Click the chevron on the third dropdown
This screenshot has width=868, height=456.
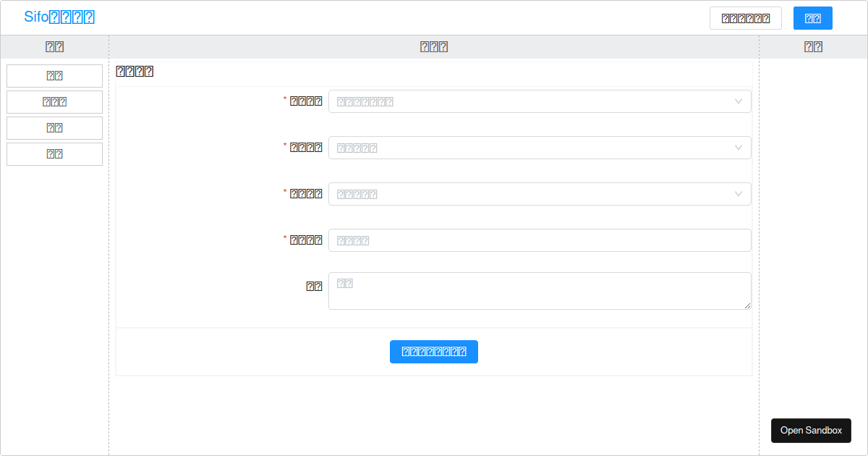[739, 194]
